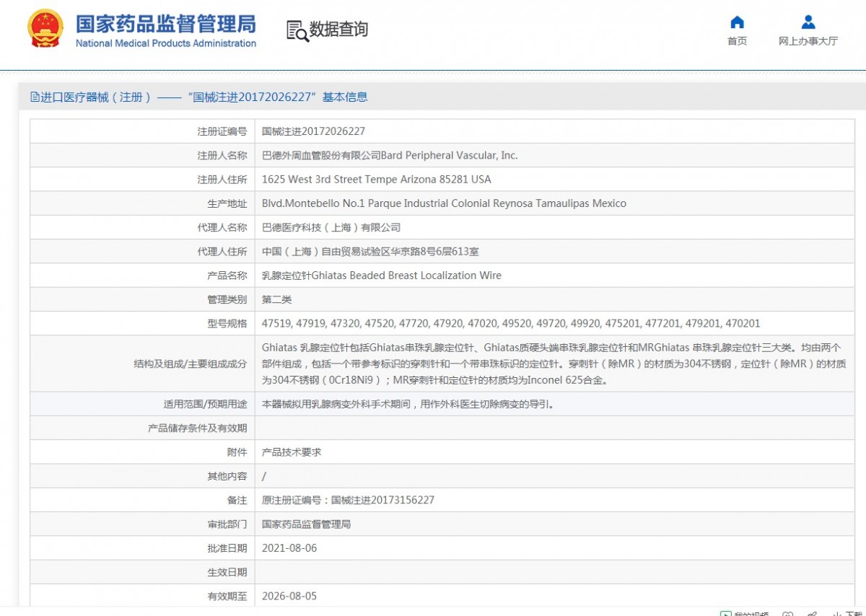Click the home house icon
Viewport: 866px width, 616px height.
click(737, 22)
